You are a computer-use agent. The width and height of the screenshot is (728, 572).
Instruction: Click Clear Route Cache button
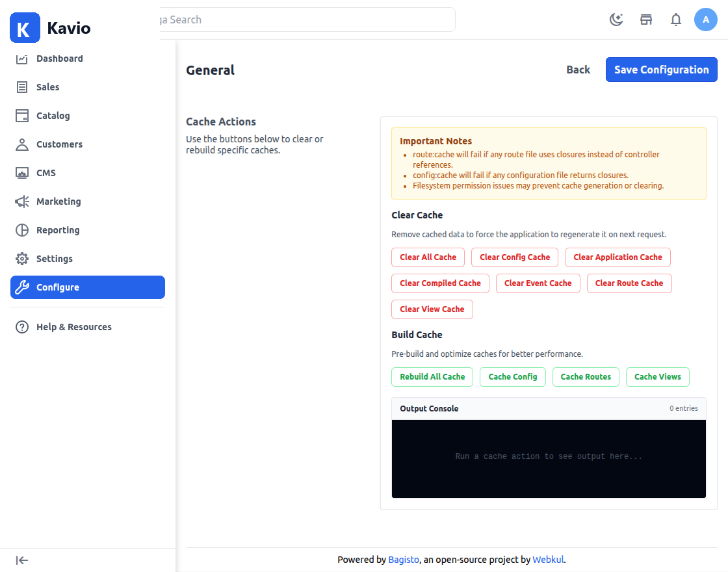click(629, 283)
